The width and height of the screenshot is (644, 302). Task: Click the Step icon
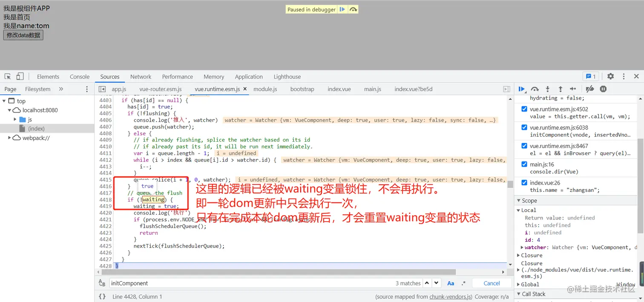pyautogui.click(x=573, y=89)
